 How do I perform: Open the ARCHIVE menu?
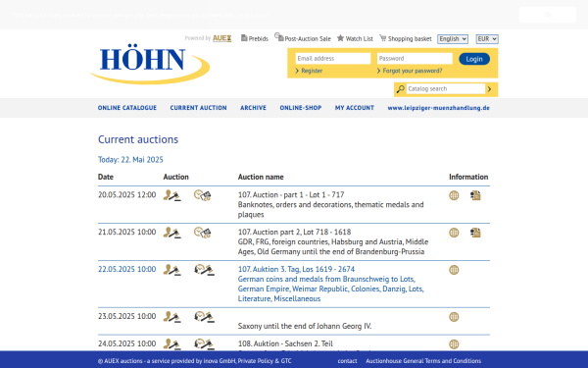pos(253,108)
